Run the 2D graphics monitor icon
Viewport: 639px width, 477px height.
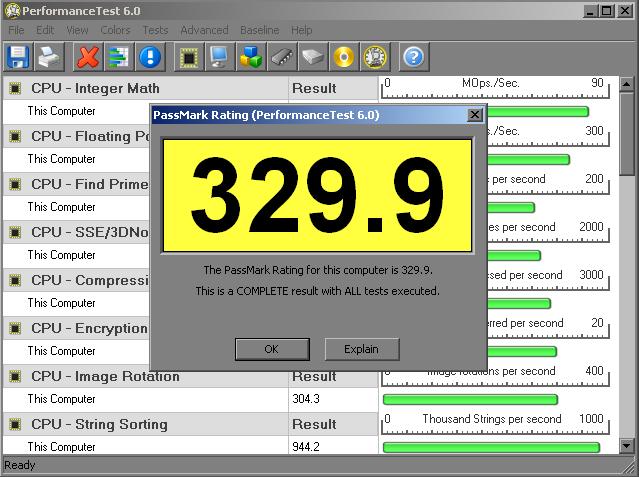[219, 57]
